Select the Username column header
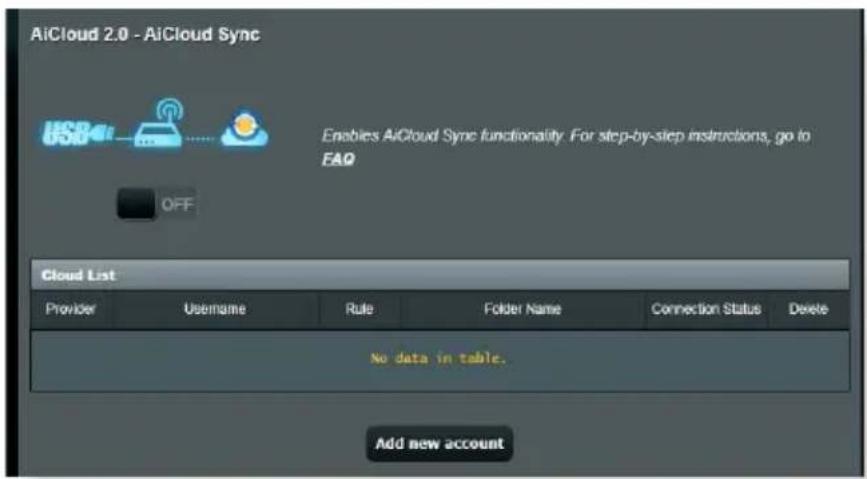The image size is (867, 479). coord(215,309)
